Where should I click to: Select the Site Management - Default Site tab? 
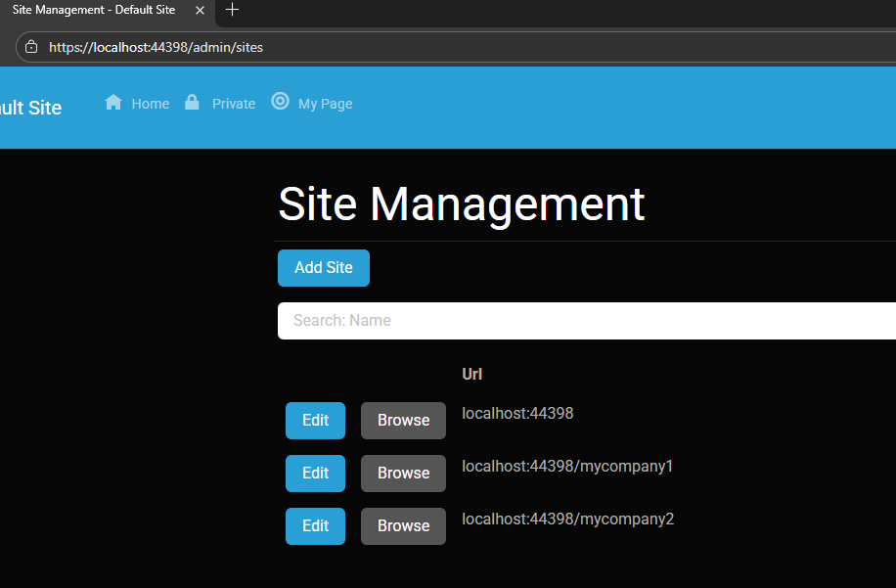(94, 10)
